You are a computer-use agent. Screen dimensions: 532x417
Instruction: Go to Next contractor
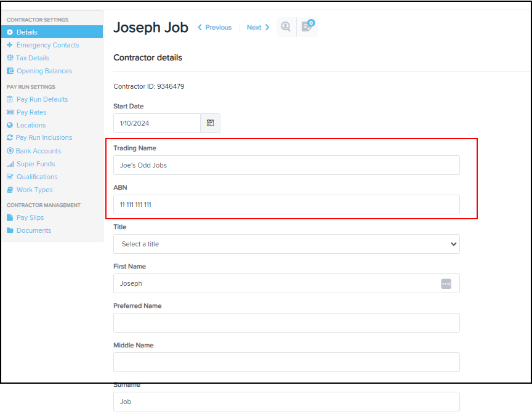[x=257, y=28]
